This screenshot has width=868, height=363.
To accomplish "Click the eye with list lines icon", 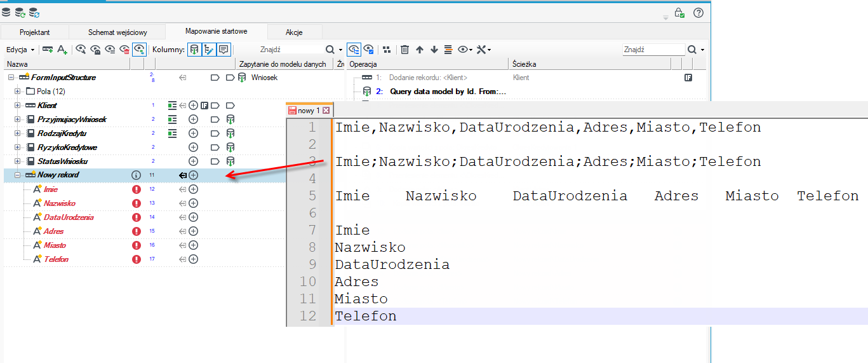I will tap(110, 49).
